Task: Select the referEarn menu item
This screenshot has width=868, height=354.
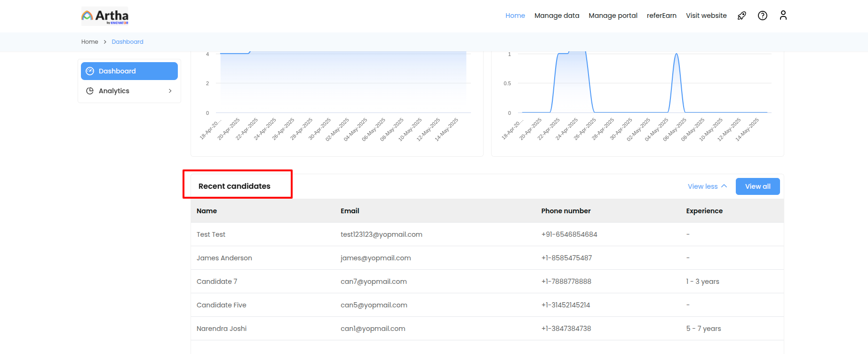Action: tap(661, 16)
